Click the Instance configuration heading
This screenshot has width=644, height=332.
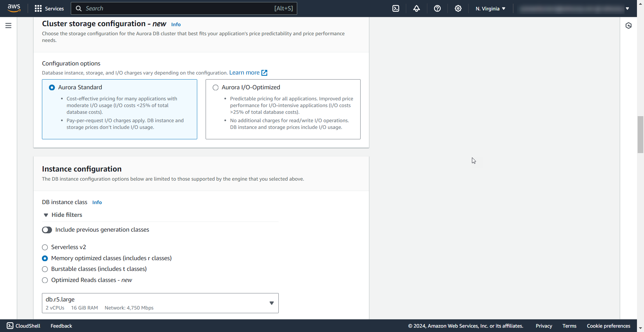(82, 169)
